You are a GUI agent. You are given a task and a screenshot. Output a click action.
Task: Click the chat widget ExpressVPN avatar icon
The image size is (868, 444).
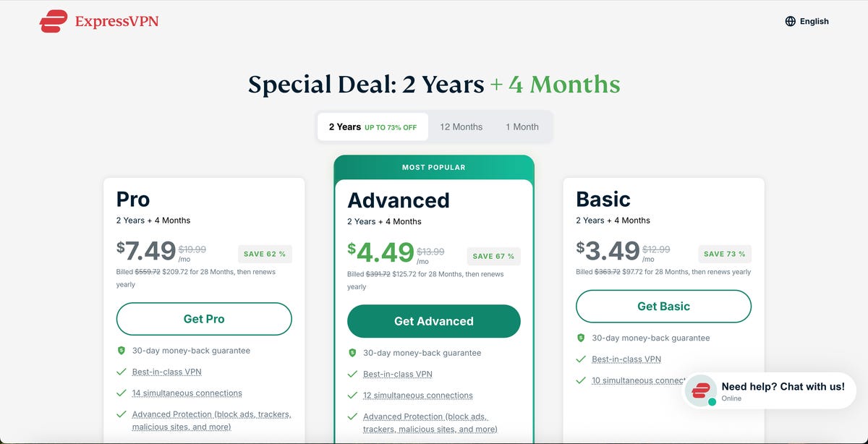[x=701, y=391]
